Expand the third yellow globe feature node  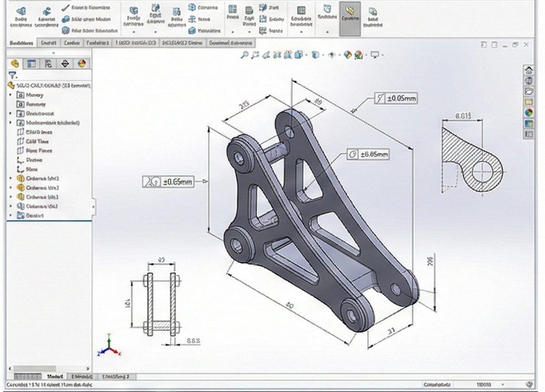11,197
